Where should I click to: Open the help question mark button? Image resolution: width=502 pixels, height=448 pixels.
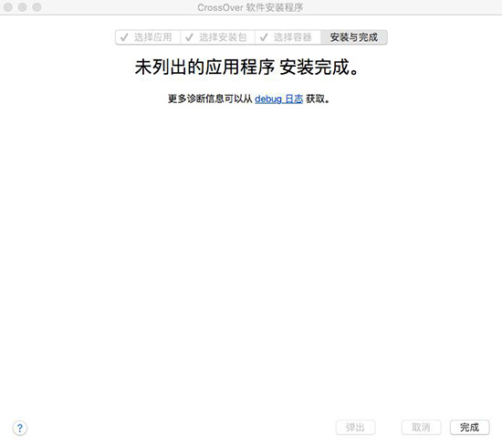[20, 428]
